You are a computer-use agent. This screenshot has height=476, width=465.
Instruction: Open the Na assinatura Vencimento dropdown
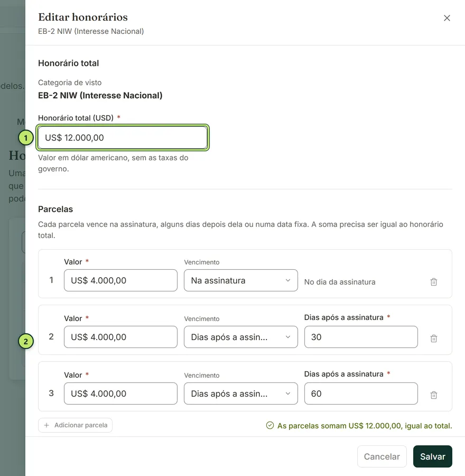click(x=241, y=280)
